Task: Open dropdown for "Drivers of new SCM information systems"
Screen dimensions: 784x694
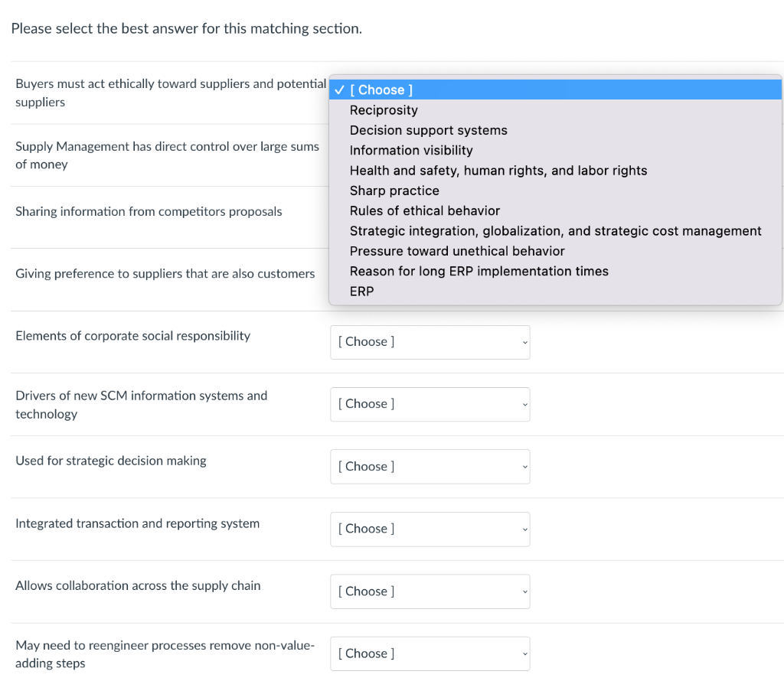Action: pyautogui.click(x=430, y=404)
